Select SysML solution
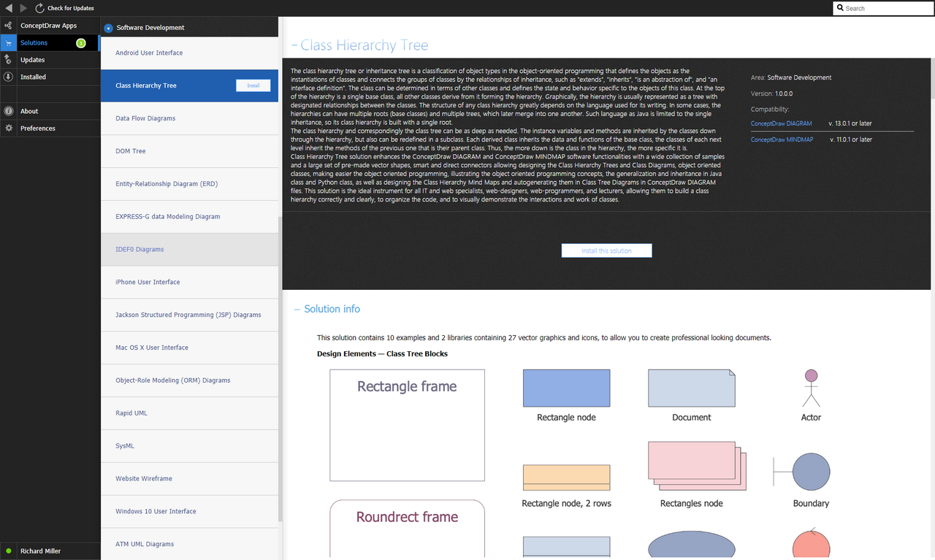Viewport: 935px width, 560px height. pos(189,446)
